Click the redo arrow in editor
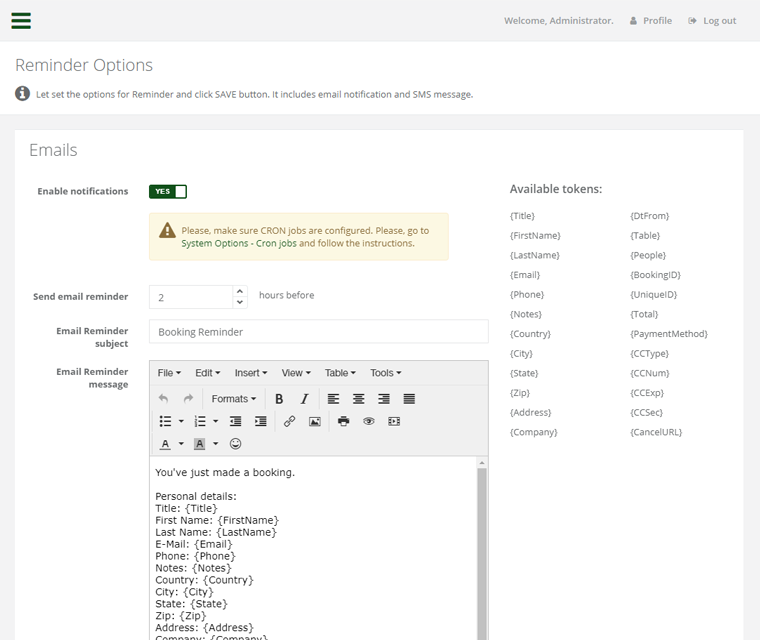 click(x=188, y=399)
